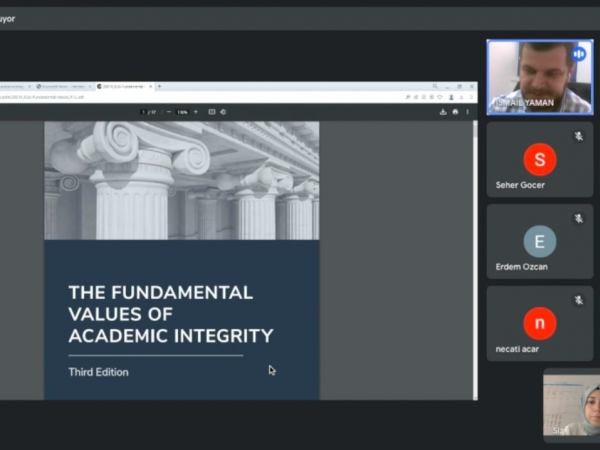Click the PDF viewer vertical scrollbar
The height and width of the screenshot is (450, 600).
coord(475,260)
